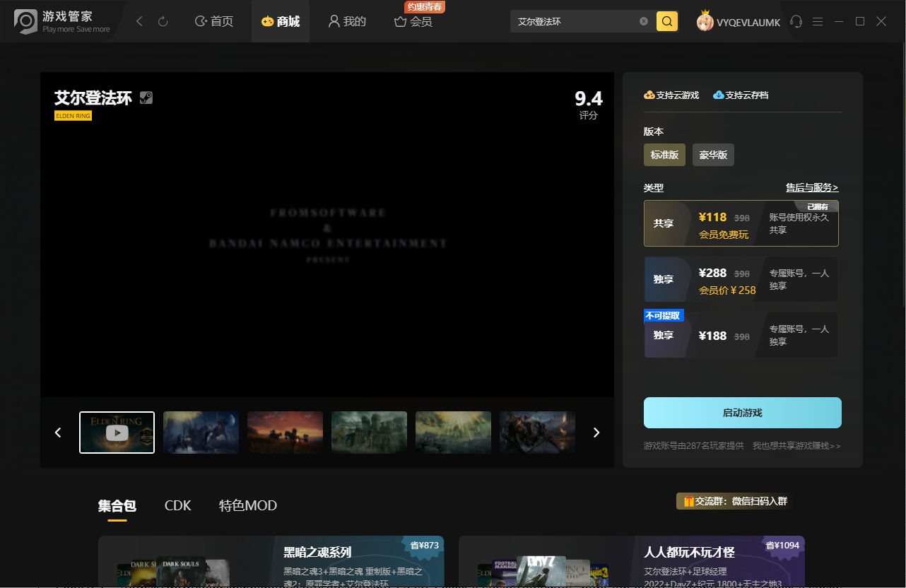Click the 支持云存档 cloud save label

tap(741, 95)
